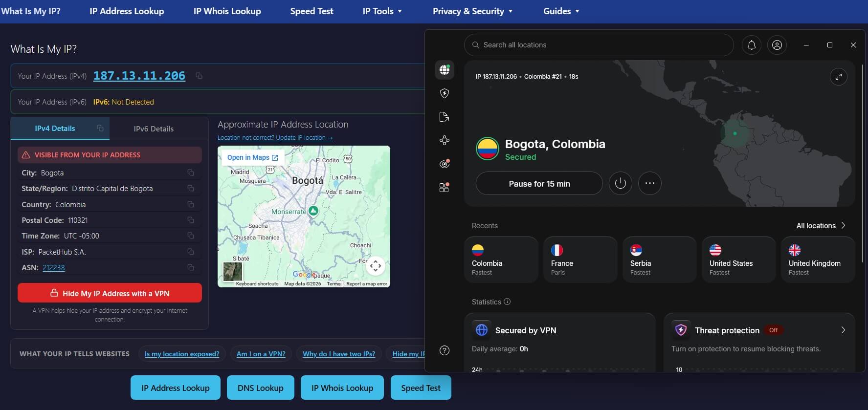Click Open in Maps link
This screenshot has width=868, height=410.
(252, 157)
